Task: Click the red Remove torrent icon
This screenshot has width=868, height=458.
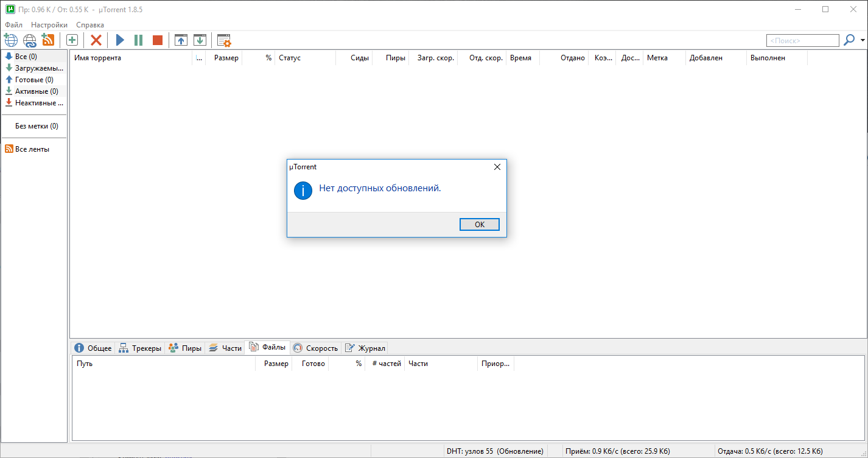Action: [96, 40]
